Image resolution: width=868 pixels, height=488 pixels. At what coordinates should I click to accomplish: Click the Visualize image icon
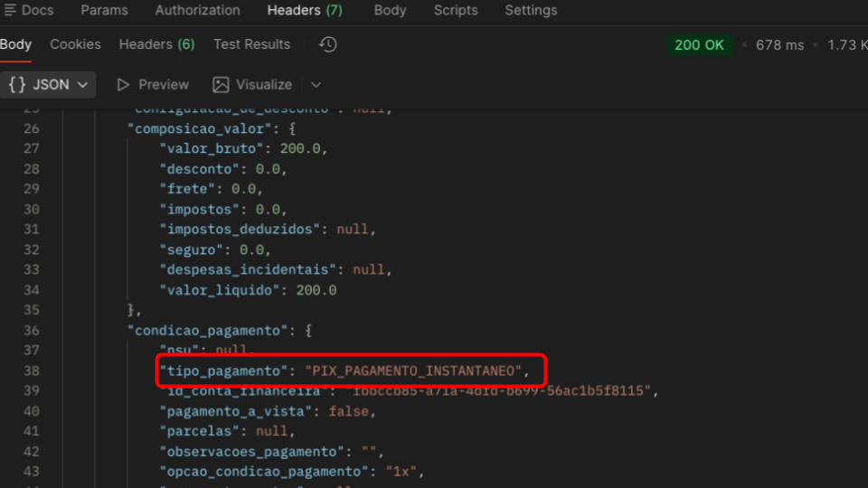(x=221, y=85)
